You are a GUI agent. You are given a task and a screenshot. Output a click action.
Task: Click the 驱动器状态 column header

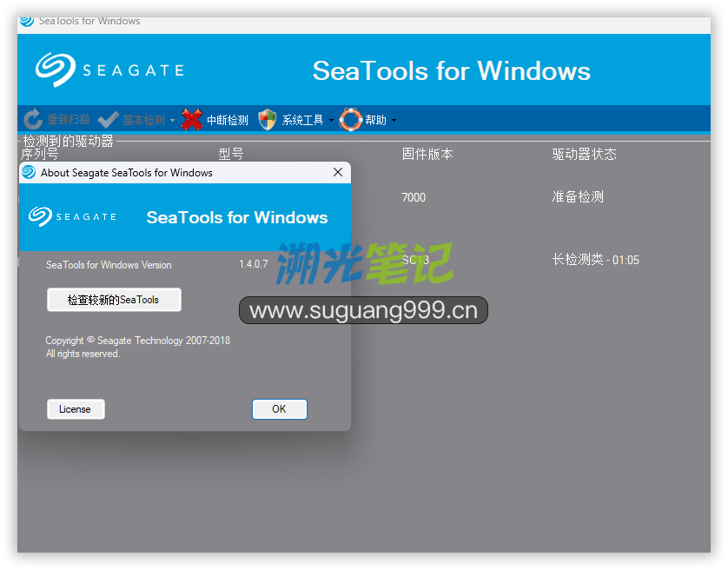(x=584, y=154)
